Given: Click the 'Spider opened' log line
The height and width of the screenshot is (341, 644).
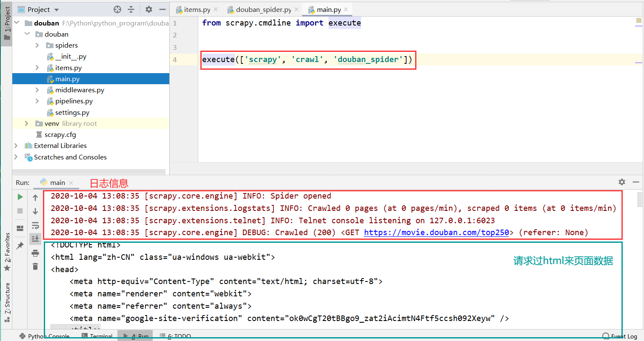Looking at the screenshot, I should (191, 196).
